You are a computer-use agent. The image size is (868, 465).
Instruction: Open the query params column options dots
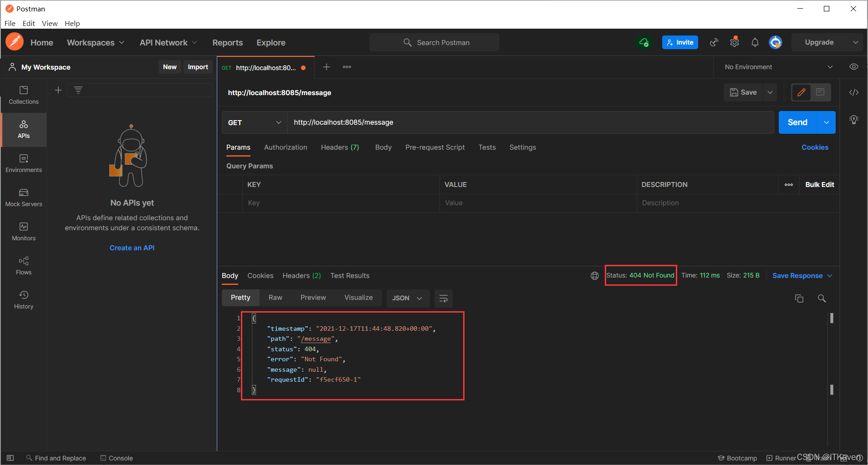(x=789, y=185)
